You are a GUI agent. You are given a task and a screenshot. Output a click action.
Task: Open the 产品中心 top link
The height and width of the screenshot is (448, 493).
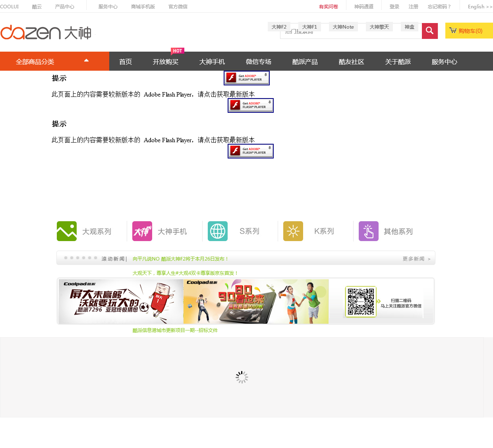[65, 6]
